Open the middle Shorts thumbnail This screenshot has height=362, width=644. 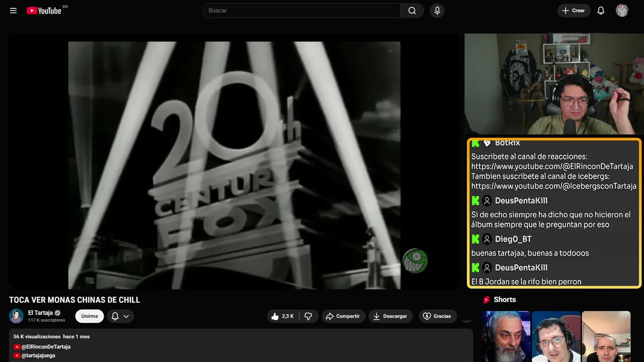(x=556, y=336)
